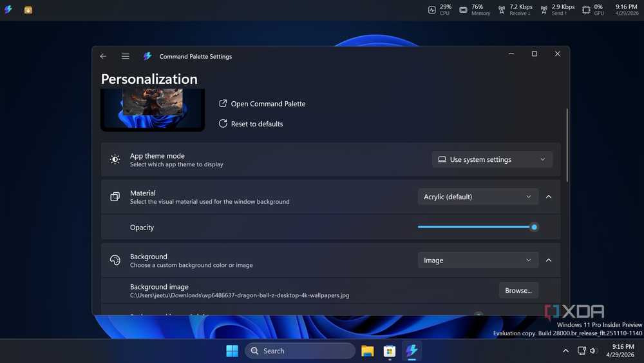Open the Windows Start menu

click(232, 351)
